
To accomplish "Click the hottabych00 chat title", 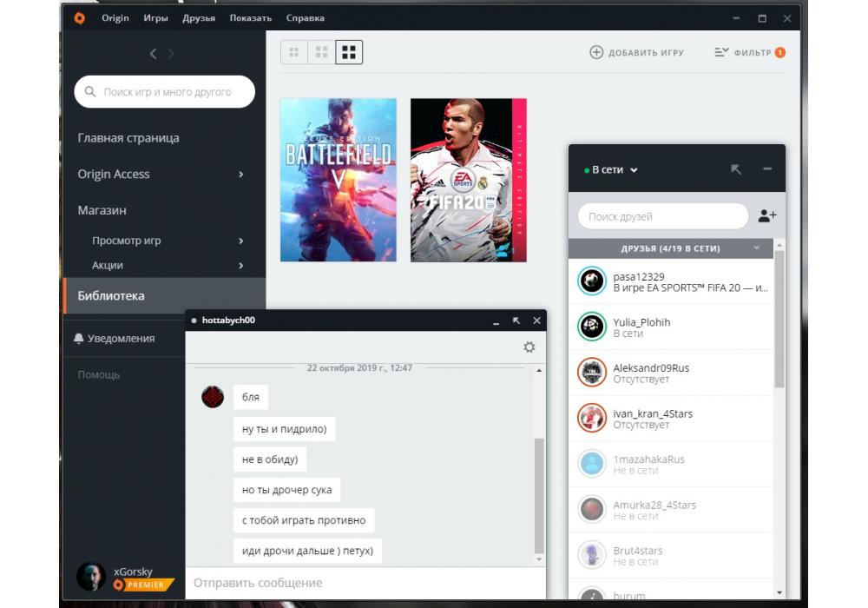I will click(x=228, y=320).
